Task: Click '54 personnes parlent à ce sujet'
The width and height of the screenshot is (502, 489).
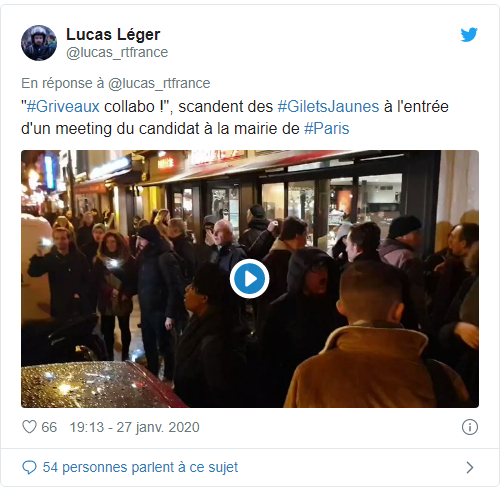Action: pyautogui.click(x=140, y=467)
